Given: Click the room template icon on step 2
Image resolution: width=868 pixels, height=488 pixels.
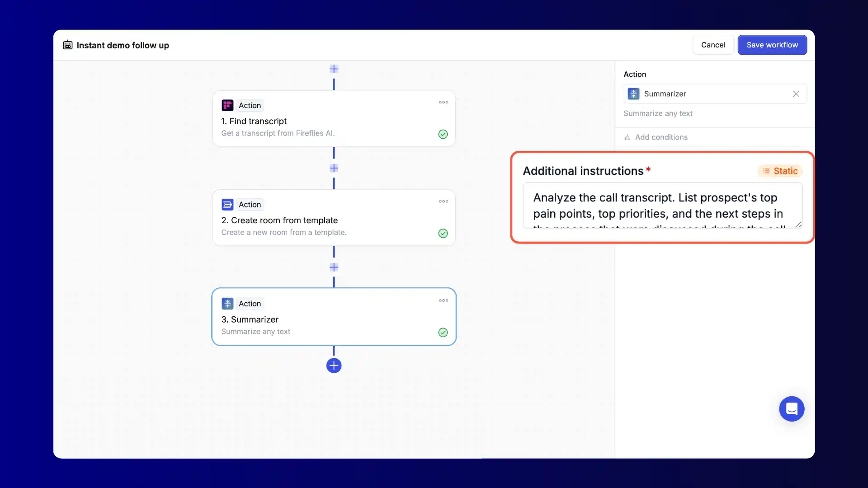Looking at the screenshot, I should click(227, 205).
